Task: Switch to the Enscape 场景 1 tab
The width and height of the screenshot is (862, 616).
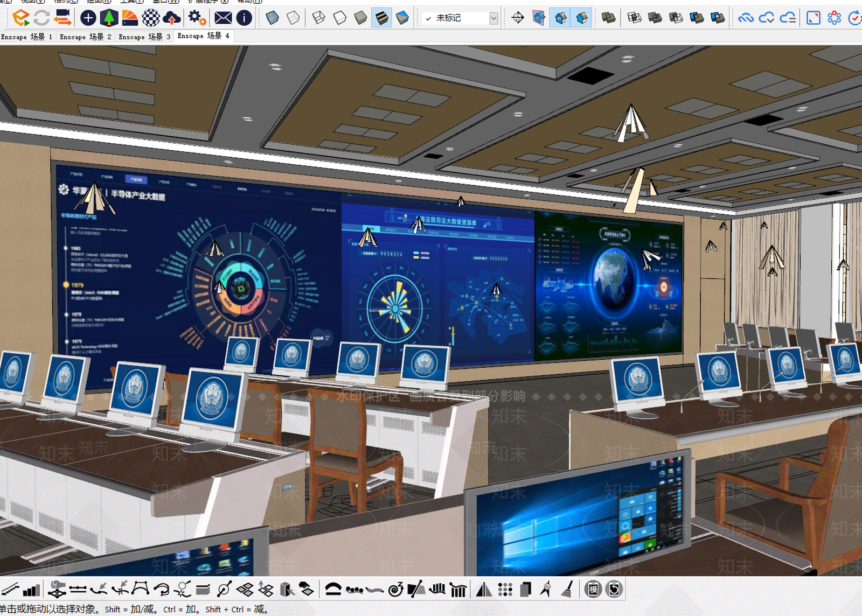Action: pos(27,37)
